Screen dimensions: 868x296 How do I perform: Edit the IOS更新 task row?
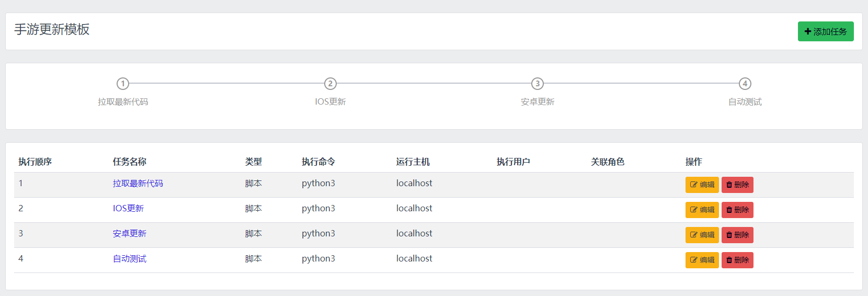(702, 210)
